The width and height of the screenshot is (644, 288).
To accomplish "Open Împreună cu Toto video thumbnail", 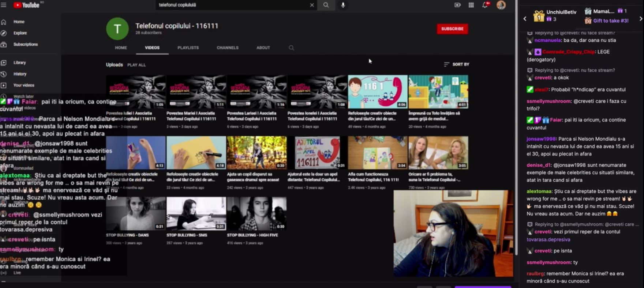I will click(438, 92).
